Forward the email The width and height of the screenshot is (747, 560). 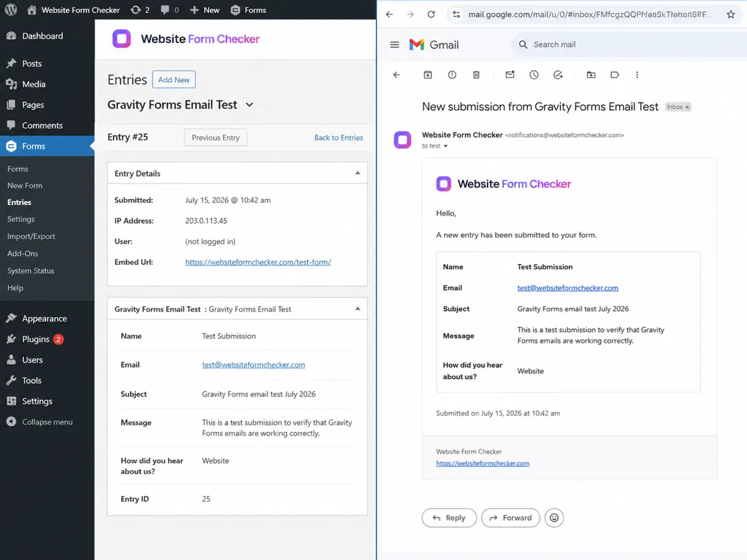(x=511, y=518)
